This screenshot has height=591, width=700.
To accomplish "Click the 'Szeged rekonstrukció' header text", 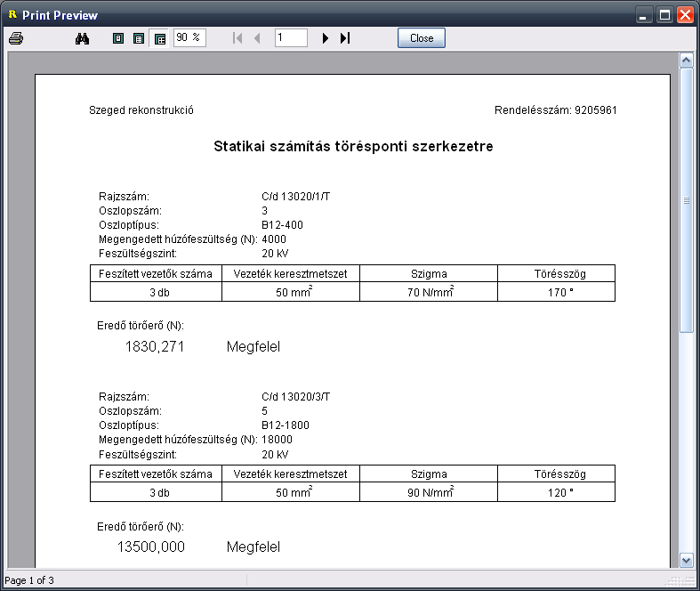I will click(141, 110).
